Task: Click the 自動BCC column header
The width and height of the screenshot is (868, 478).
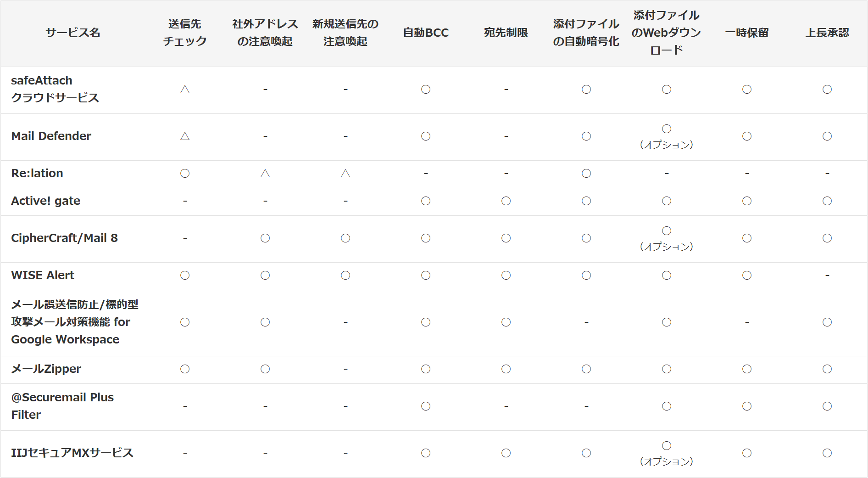Action: click(x=426, y=33)
